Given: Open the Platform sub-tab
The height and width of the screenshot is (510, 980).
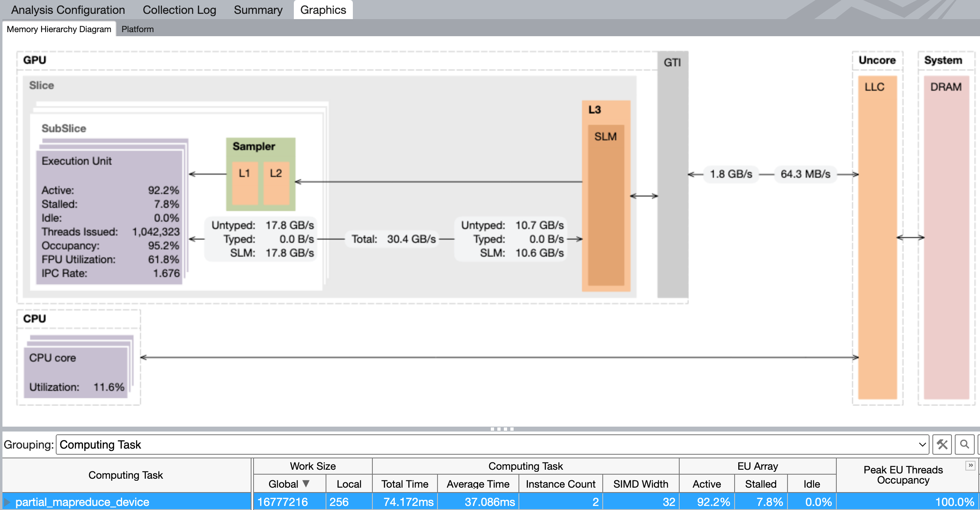Looking at the screenshot, I should point(138,28).
